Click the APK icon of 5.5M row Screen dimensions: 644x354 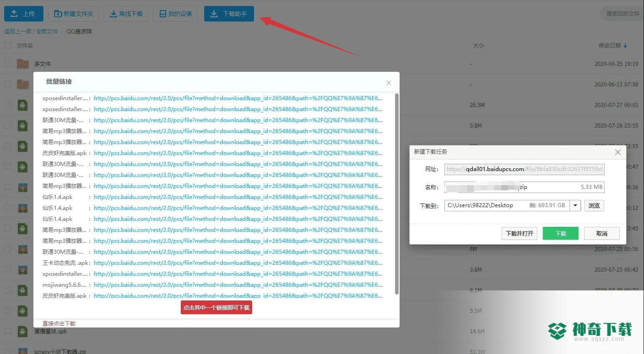22,311
